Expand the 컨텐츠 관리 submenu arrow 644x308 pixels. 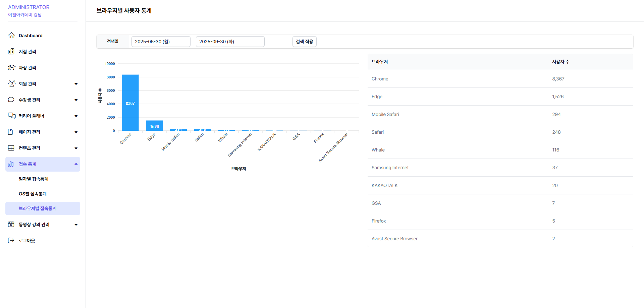click(x=76, y=148)
